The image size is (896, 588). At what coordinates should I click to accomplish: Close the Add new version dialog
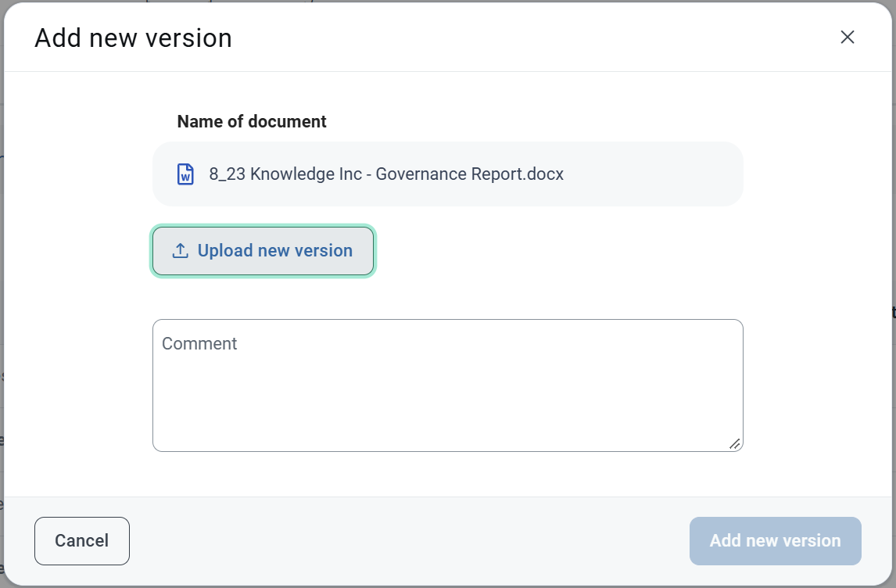(x=848, y=38)
